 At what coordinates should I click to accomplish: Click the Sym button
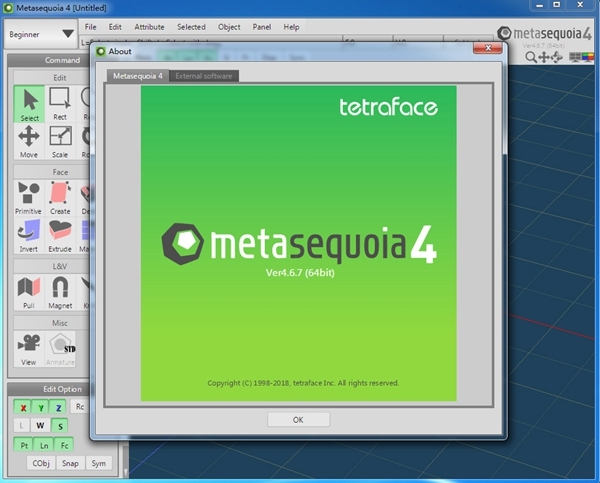click(x=99, y=463)
